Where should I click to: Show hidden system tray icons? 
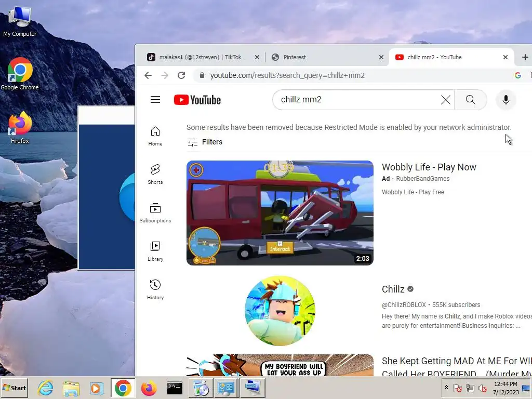446,388
